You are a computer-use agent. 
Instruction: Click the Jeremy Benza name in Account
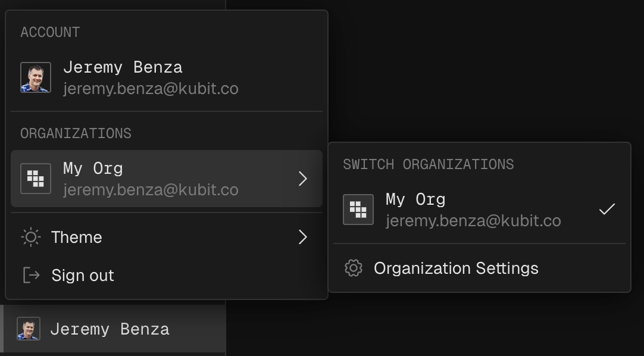(x=123, y=67)
